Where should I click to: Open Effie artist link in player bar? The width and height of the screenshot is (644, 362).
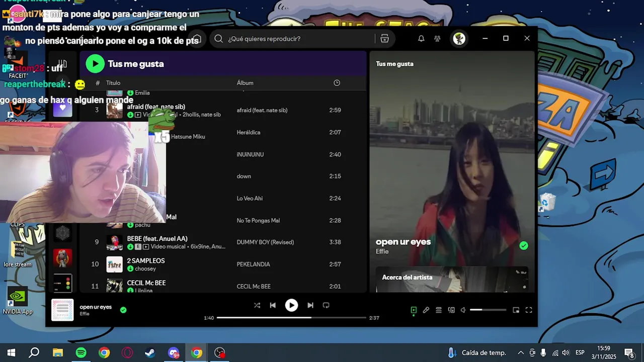click(x=85, y=314)
